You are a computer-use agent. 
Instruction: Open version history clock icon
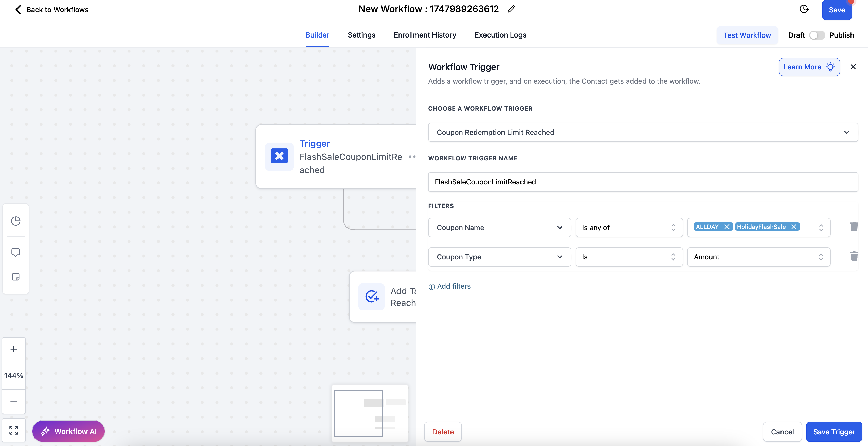804,9
